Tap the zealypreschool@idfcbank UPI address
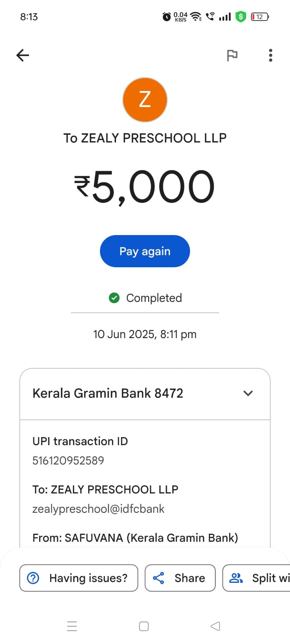Viewport: 290px width, 644px height. click(98, 509)
